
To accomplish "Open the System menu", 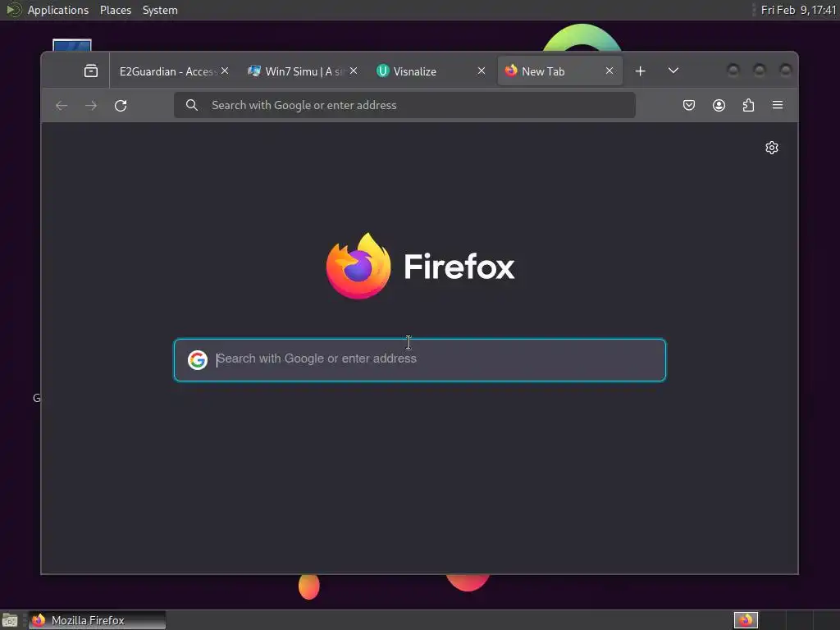I will click(x=160, y=10).
